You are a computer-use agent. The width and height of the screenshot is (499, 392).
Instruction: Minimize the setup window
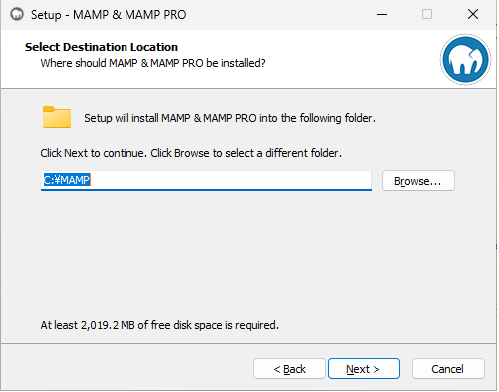click(x=382, y=14)
